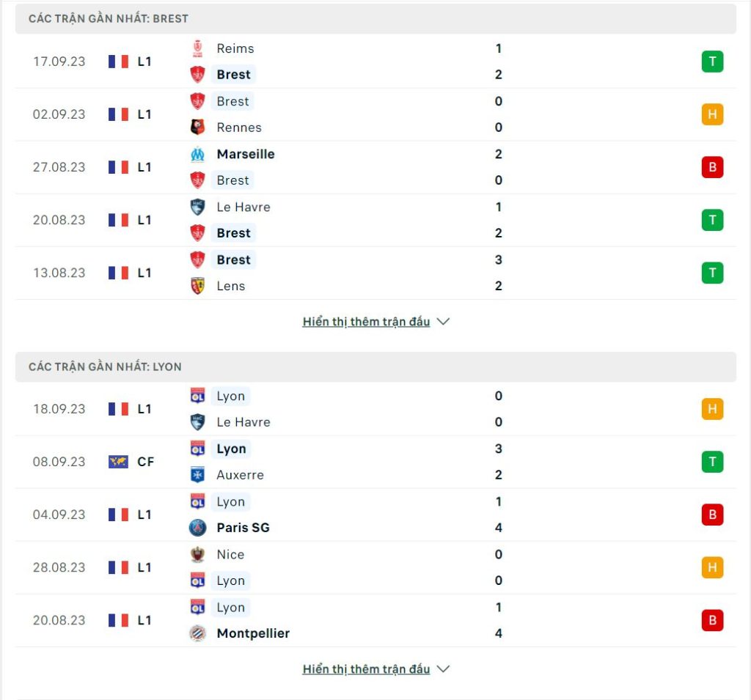Click the CF world flag icon
Image resolution: width=751 pixels, height=700 pixels.
[118, 462]
